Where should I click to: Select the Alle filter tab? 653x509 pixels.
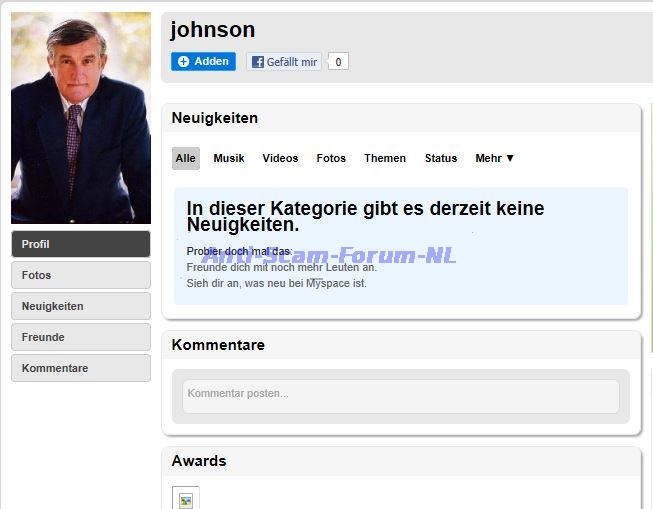(x=185, y=158)
